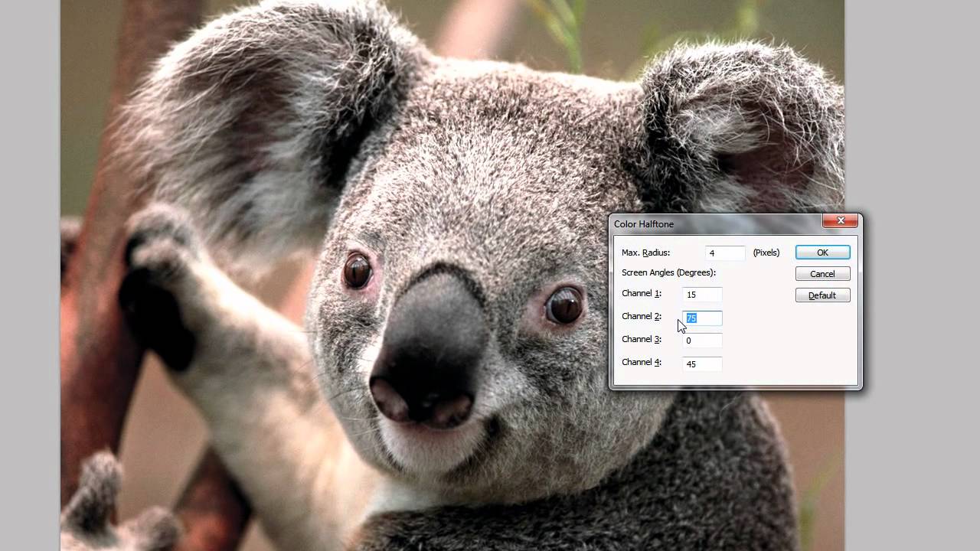Image resolution: width=980 pixels, height=551 pixels.
Task: Click the Default button
Action: pyautogui.click(x=822, y=295)
